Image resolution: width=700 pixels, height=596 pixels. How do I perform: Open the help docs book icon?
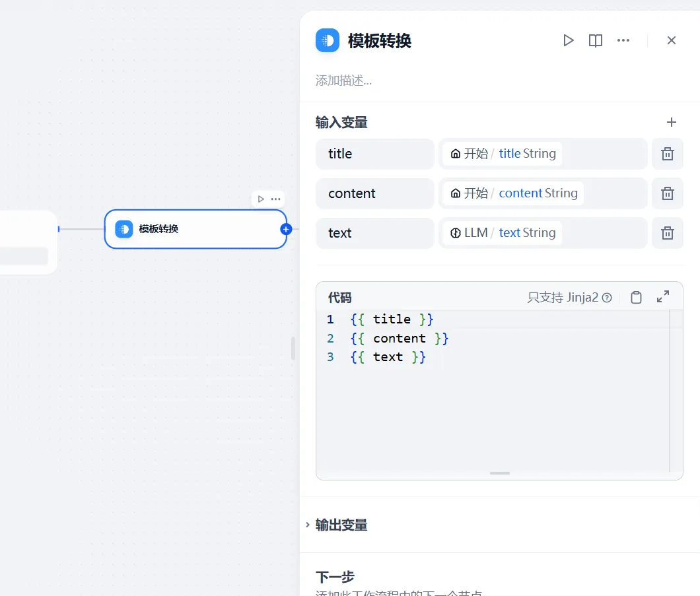[596, 41]
